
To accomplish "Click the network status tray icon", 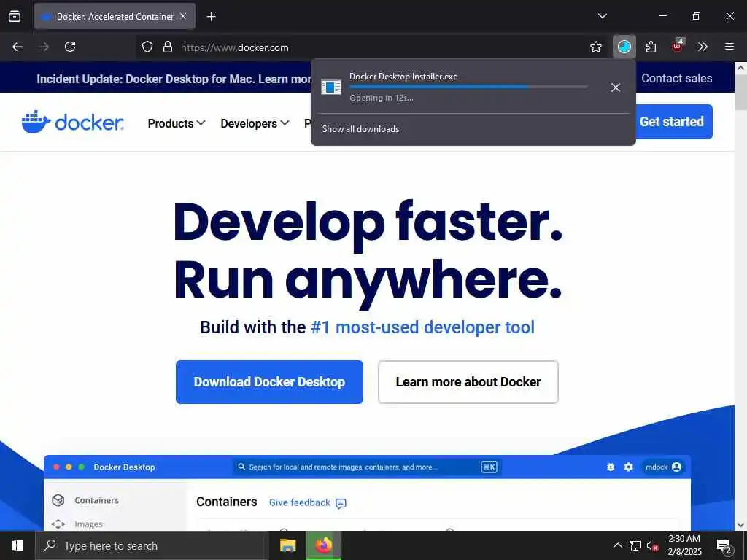I will coord(635,545).
